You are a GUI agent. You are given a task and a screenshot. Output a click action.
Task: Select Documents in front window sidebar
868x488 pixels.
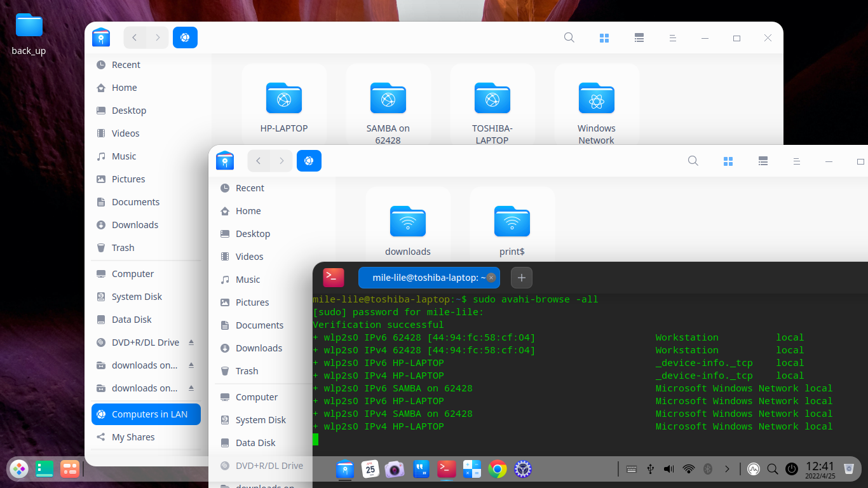tap(264, 325)
